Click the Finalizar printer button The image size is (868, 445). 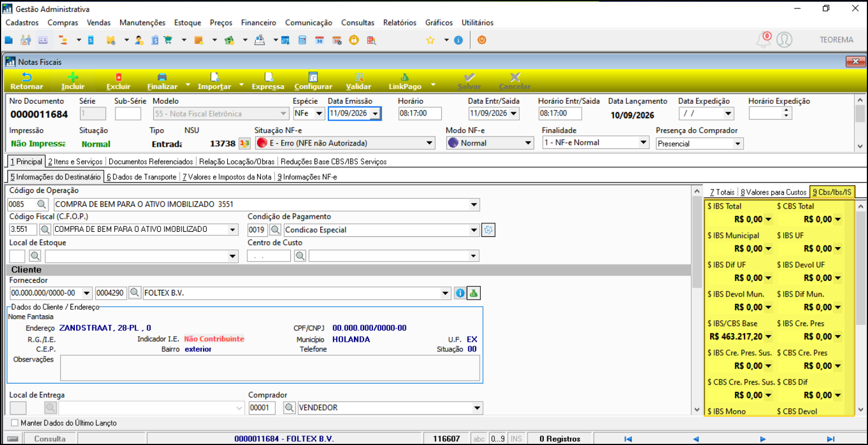(x=162, y=81)
